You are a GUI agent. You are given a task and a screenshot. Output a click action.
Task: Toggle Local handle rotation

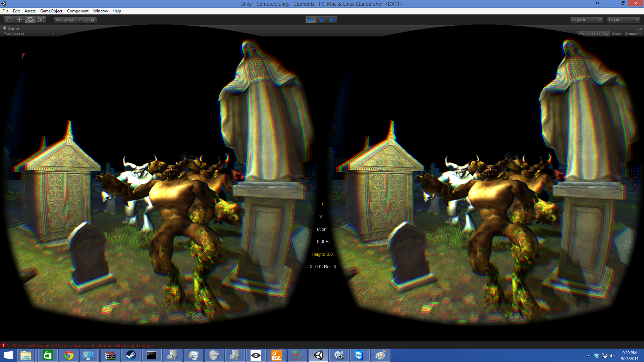(x=87, y=20)
